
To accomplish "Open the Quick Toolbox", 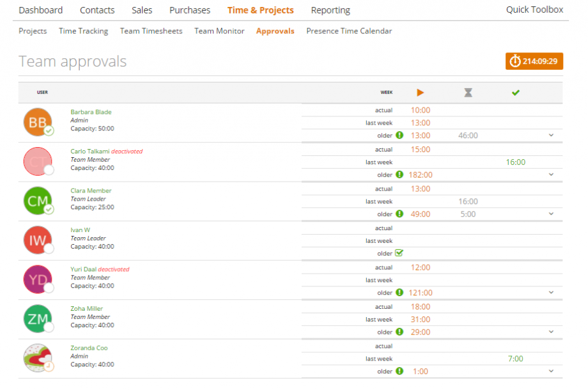I will pos(534,10).
